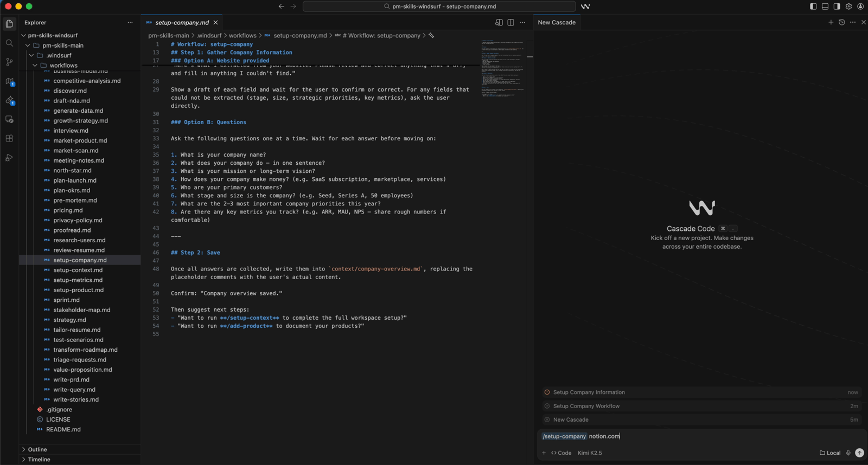Click the breadcrumb trailing sparkle icon
This screenshot has height=465, width=868.
[x=431, y=35]
